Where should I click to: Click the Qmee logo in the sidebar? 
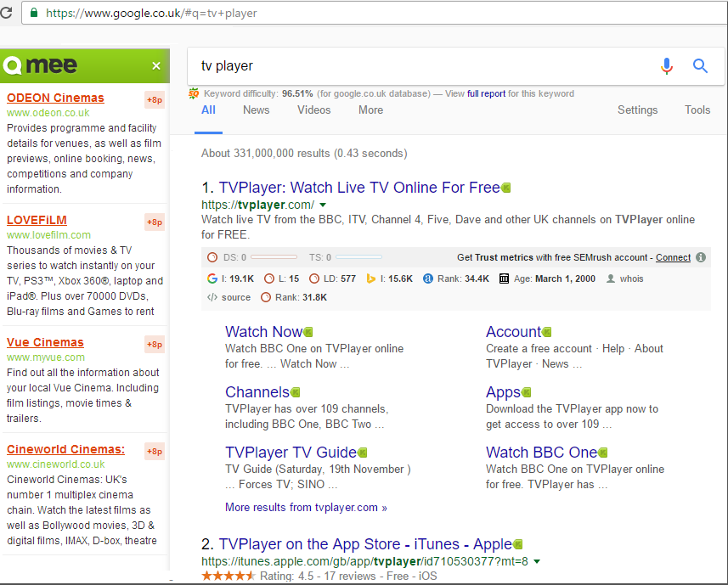click(40, 65)
